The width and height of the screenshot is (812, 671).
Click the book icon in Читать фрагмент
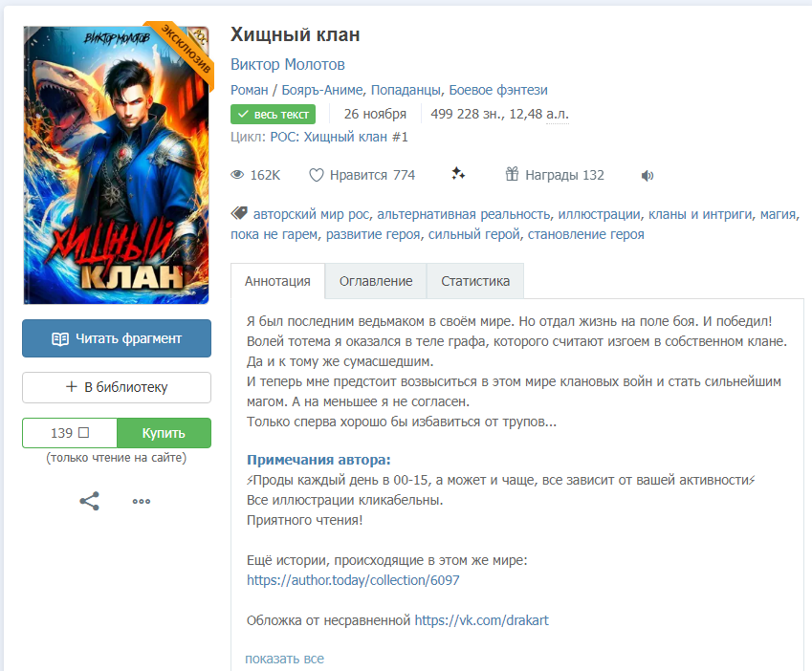60,339
